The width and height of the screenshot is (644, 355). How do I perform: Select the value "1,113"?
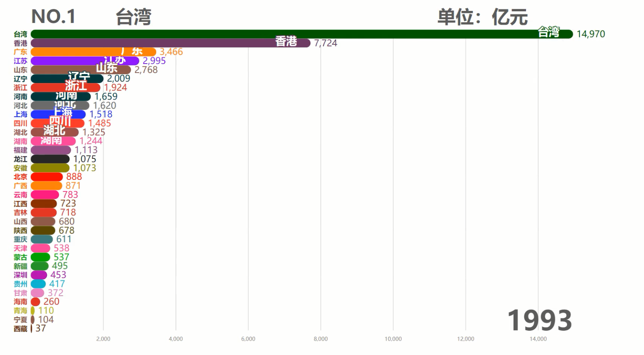(86, 150)
